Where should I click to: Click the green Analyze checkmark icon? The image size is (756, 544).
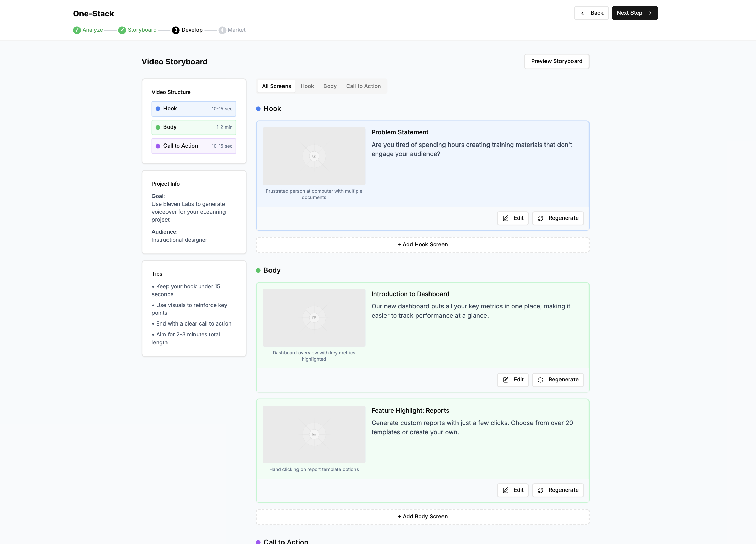click(77, 30)
